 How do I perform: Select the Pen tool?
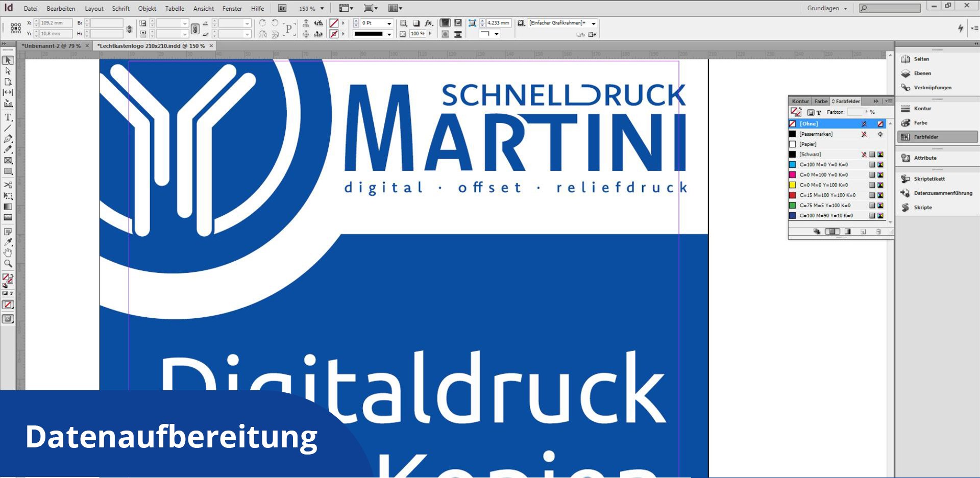click(x=8, y=139)
